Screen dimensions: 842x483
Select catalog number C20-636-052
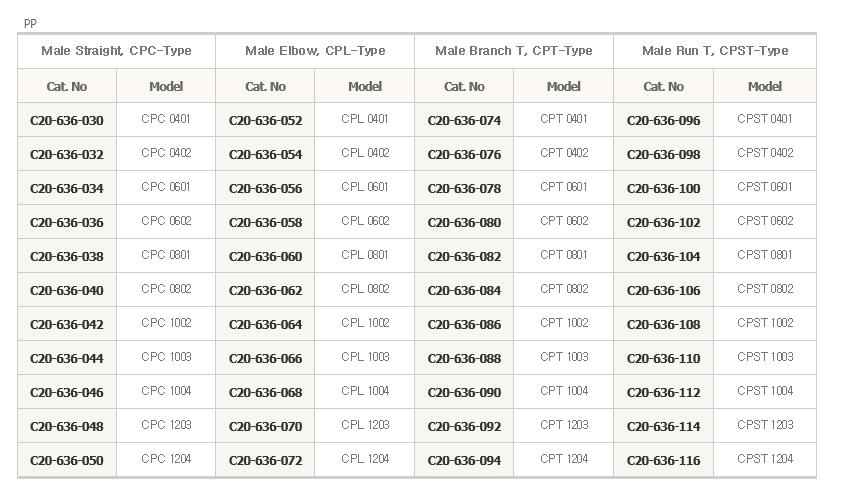click(x=265, y=120)
